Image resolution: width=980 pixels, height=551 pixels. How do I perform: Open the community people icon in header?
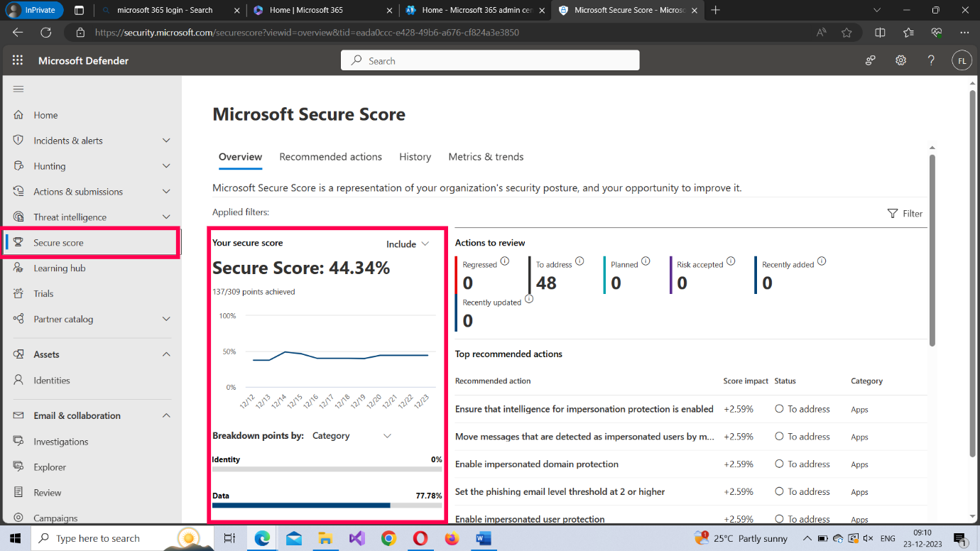tap(870, 60)
